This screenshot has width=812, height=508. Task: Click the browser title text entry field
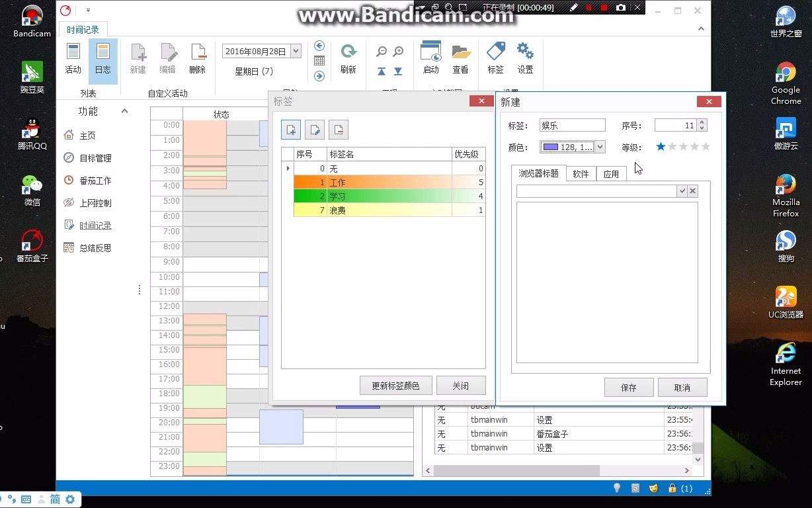point(596,191)
